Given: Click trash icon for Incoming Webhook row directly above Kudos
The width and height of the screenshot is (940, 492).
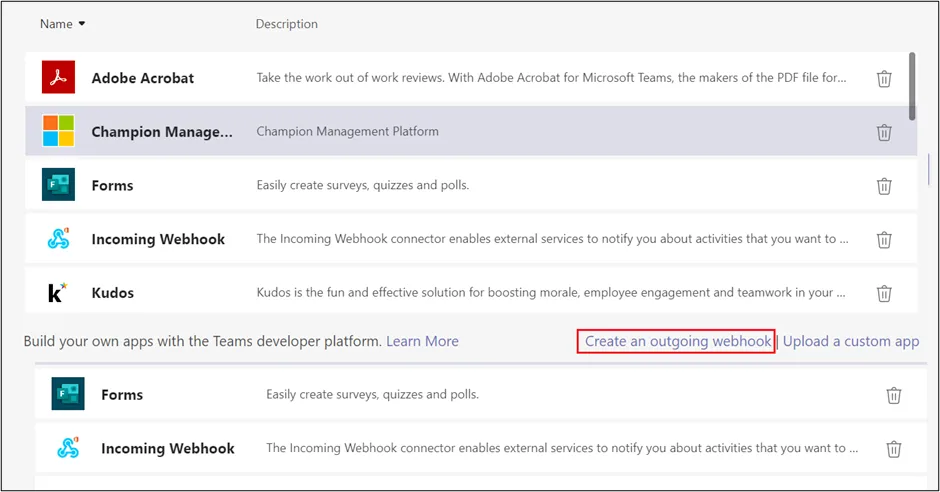Looking at the screenshot, I should click(x=884, y=240).
